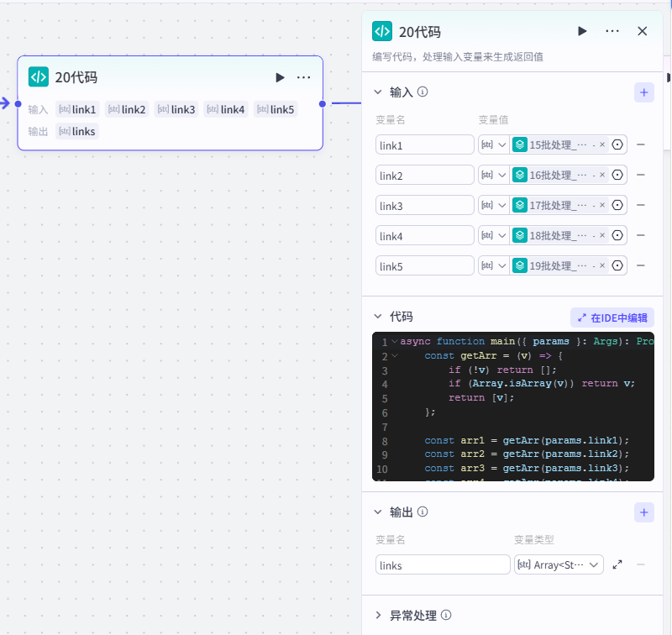Click the node's right output port

tap(323, 103)
